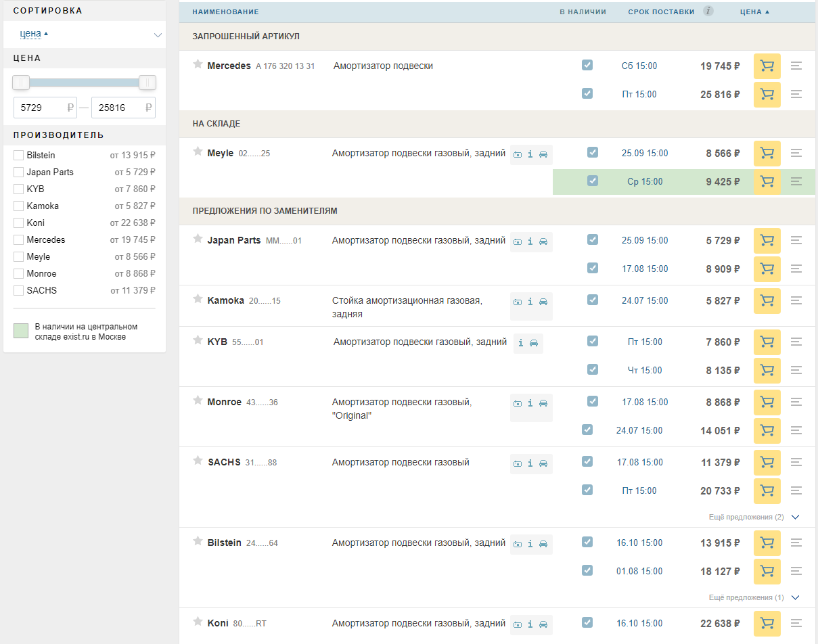The width and height of the screenshot is (818, 644).
Task: Add the 25 816 ₽ Mercedes offer to cart
Action: tap(767, 95)
